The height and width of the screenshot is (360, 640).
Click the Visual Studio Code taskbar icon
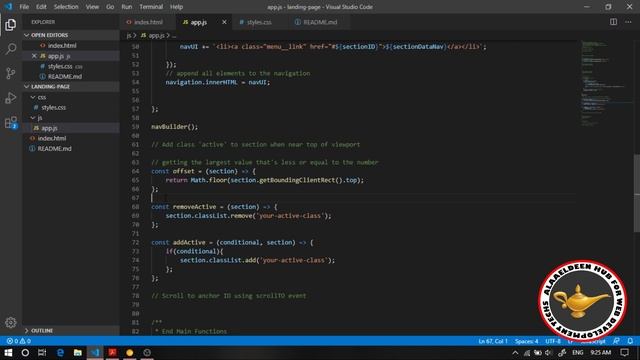tap(95, 353)
